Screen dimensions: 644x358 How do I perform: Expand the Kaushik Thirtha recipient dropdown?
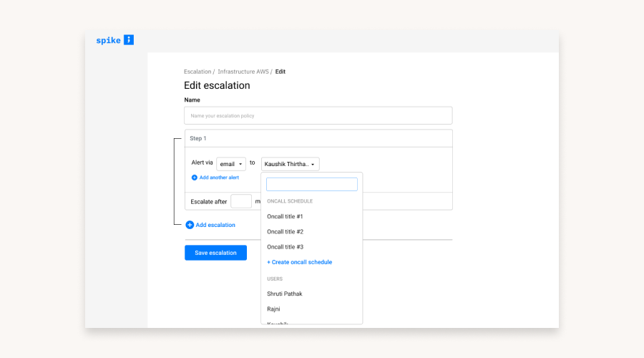[x=290, y=164]
